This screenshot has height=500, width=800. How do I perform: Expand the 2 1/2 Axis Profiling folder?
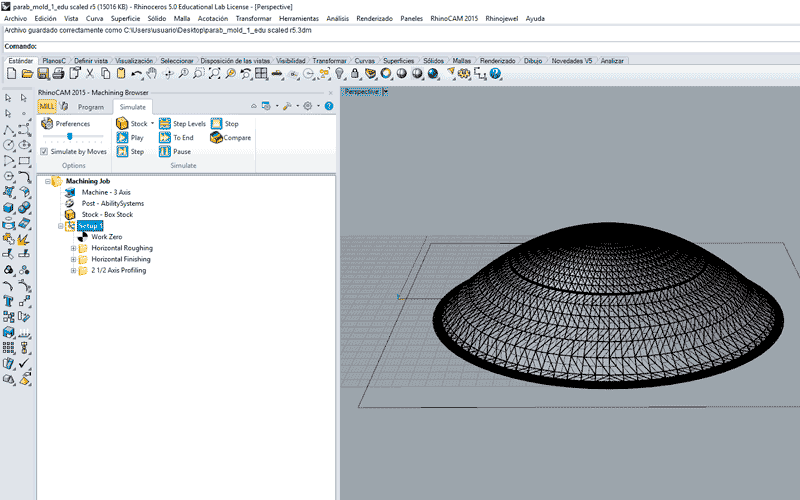click(x=73, y=270)
